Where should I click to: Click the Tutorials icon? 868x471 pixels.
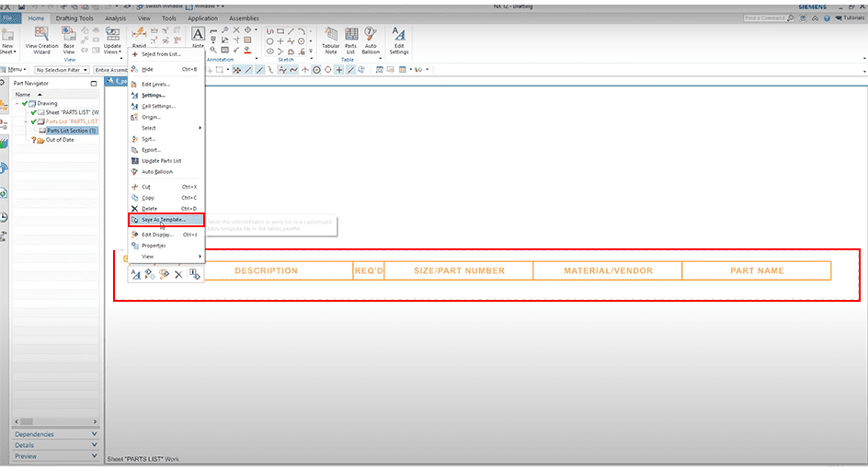click(851, 17)
